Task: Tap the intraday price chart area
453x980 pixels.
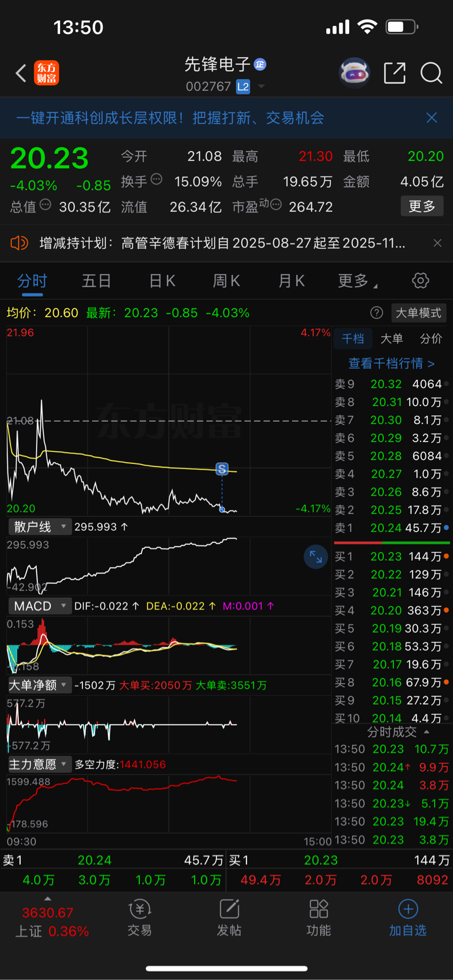Action: pyautogui.click(x=169, y=421)
